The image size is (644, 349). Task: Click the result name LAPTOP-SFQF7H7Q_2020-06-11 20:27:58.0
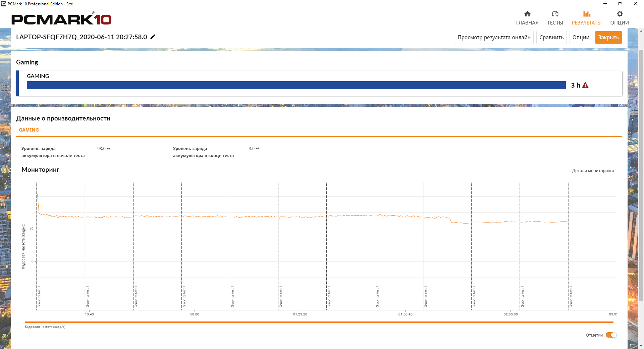coord(82,37)
